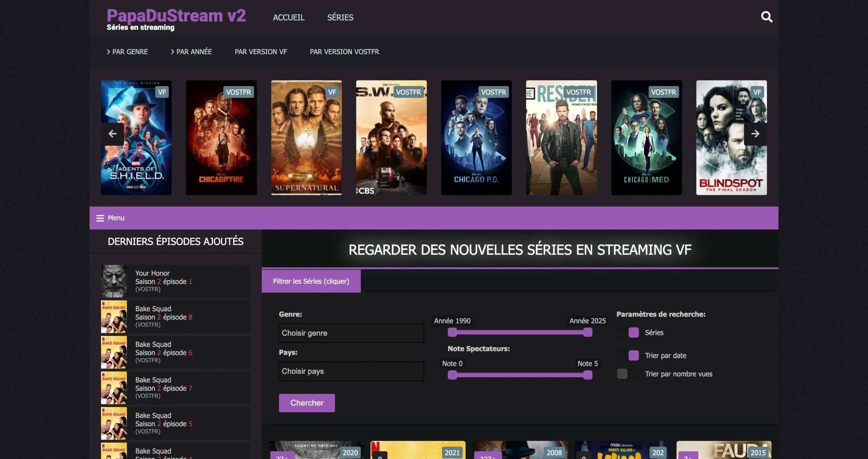Open The Resident poster
Screen dimensions: 868x459
[x=561, y=138]
